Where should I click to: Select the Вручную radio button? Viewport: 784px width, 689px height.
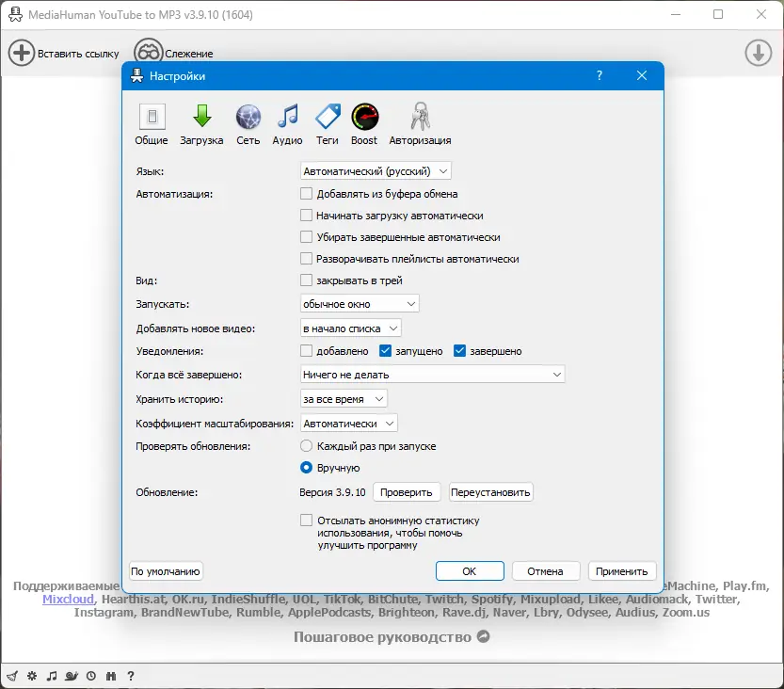(306, 468)
